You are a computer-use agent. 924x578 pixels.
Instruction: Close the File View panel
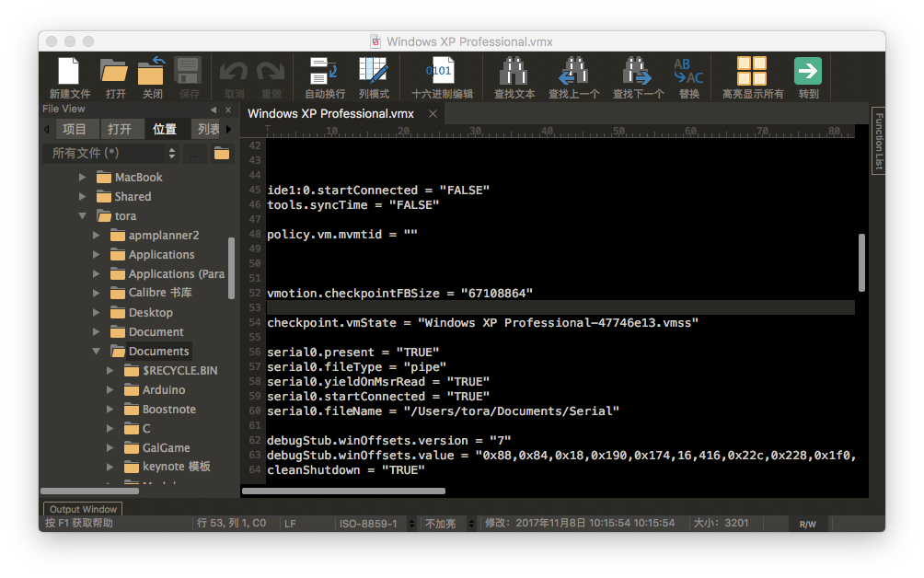pyautogui.click(x=228, y=110)
